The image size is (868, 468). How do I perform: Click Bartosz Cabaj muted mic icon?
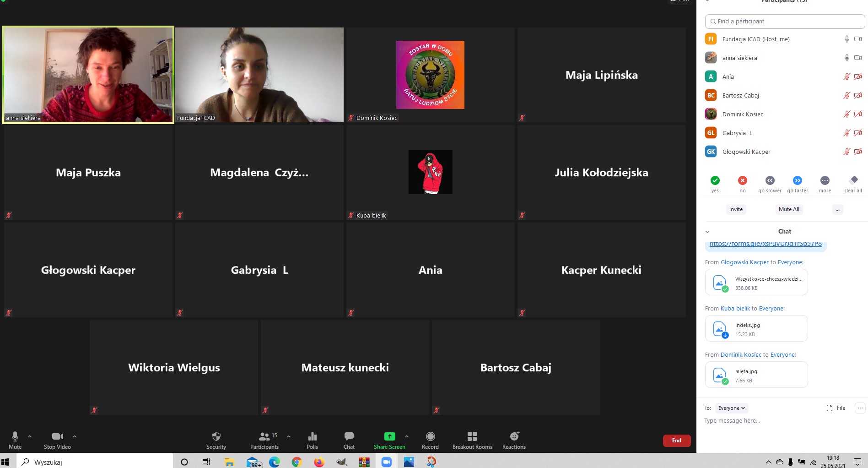[x=847, y=96]
